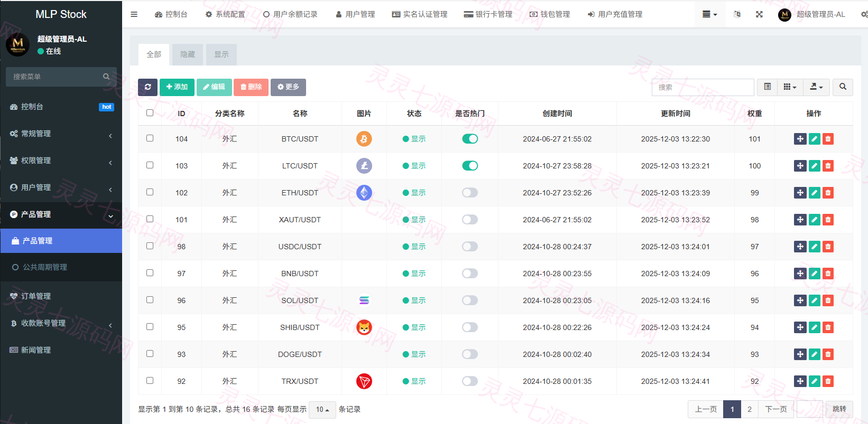The height and width of the screenshot is (424, 868).
Task: Enter fullscreen via the expand icon
Action: pos(759,14)
